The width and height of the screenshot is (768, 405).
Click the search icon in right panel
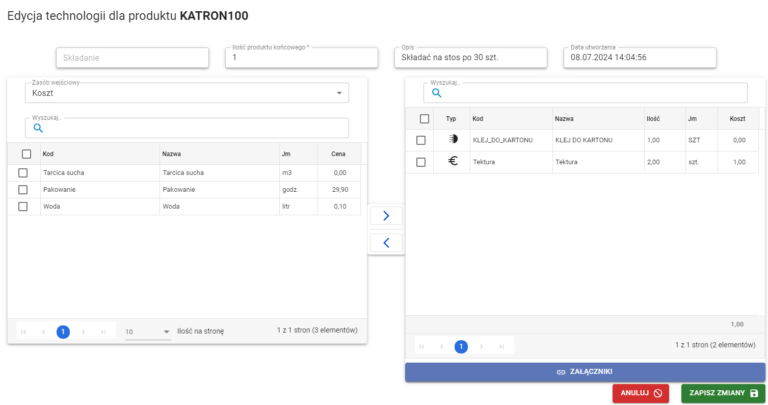(x=436, y=93)
